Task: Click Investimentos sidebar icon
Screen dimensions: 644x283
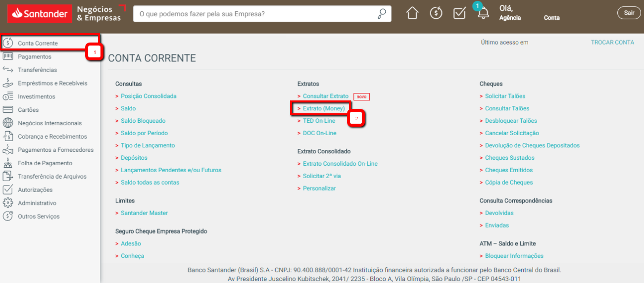Action: [x=8, y=96]
